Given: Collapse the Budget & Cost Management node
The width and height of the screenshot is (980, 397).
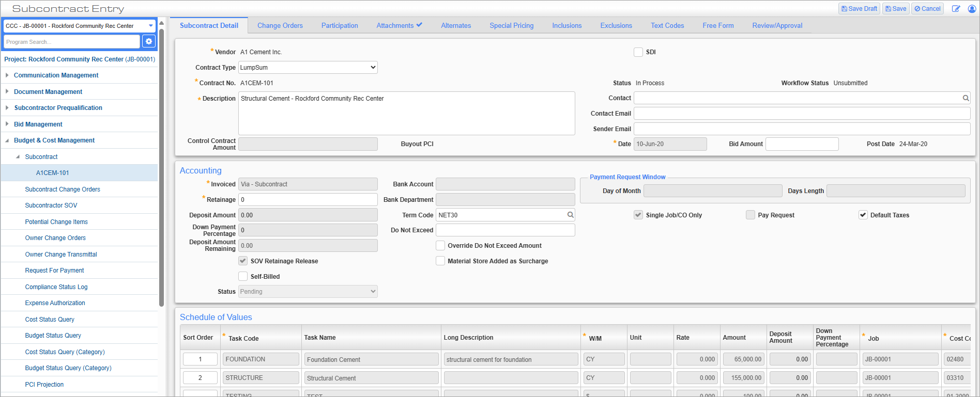Looking at the screenshot, I should (7, 140).
